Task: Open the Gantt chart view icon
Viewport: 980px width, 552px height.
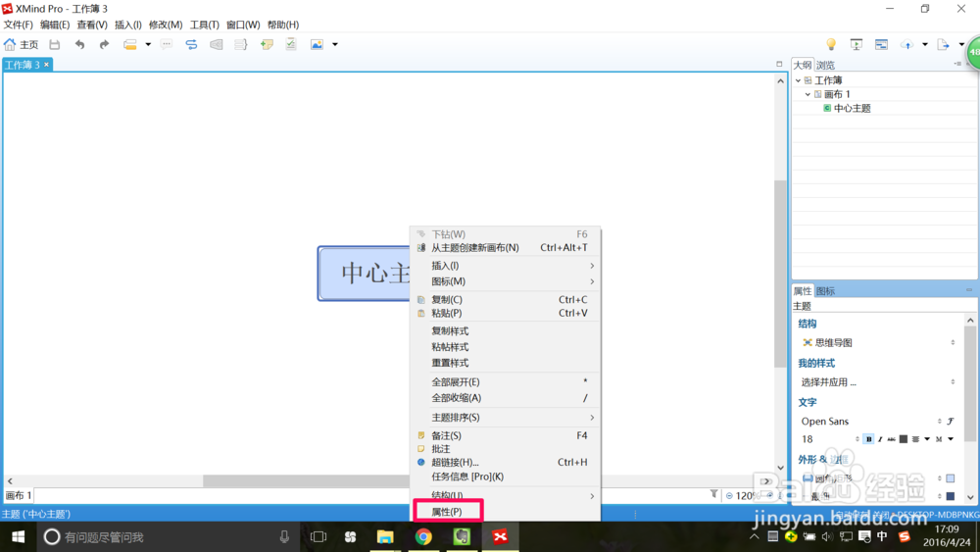Action: (881, 44)
